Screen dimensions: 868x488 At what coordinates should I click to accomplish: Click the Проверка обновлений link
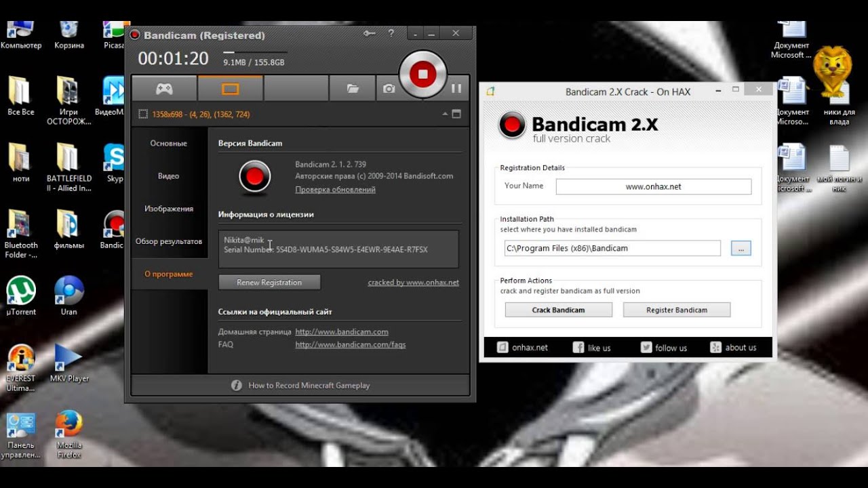(335, 190)
